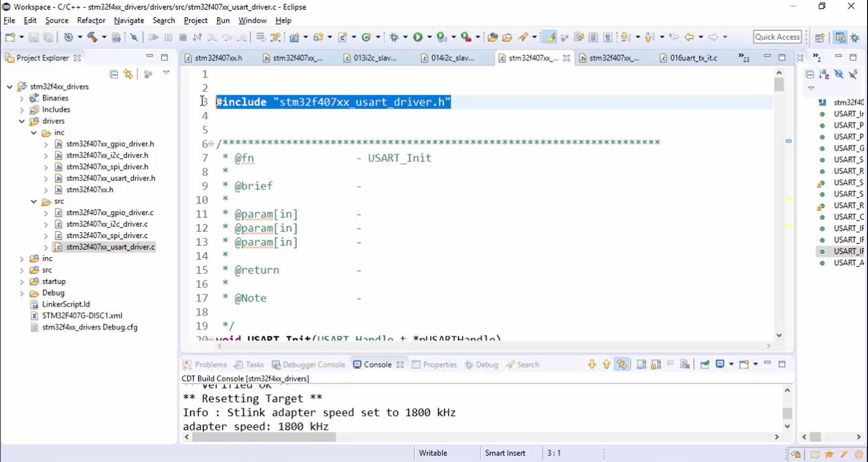
Task: Select stm32f407xx_spi_driver.c in tree
Action: tap(107, 235)
